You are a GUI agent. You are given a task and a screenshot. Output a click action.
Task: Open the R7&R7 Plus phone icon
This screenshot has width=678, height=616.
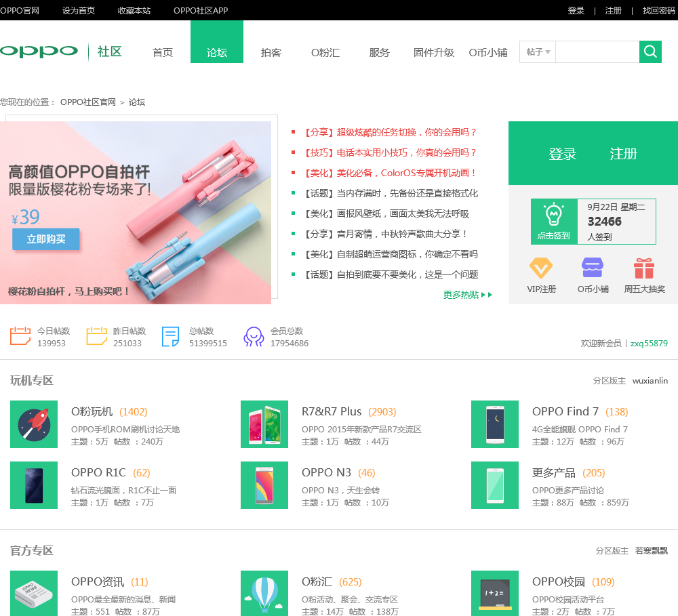click(x=264, y=424)
